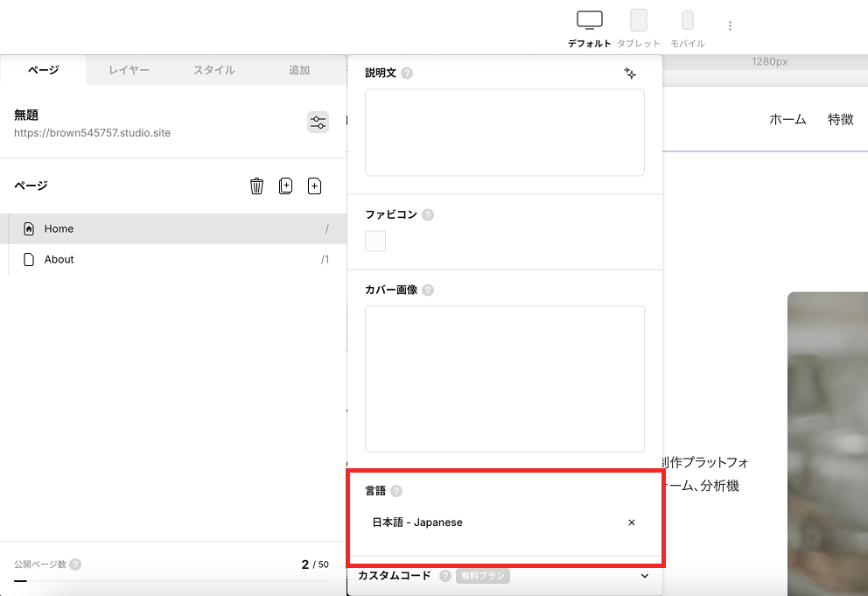
Task: Open the three-dot more options menu
Action: point(730,25)
